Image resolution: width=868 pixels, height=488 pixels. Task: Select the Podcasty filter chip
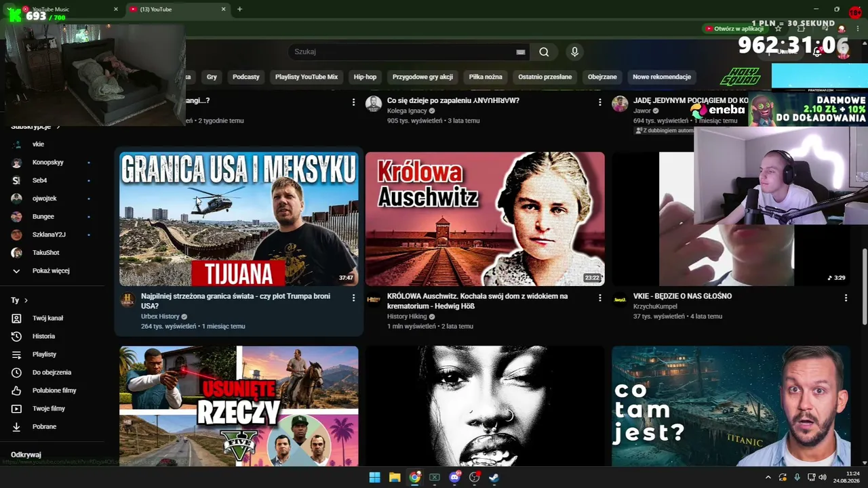coord(246,77)
